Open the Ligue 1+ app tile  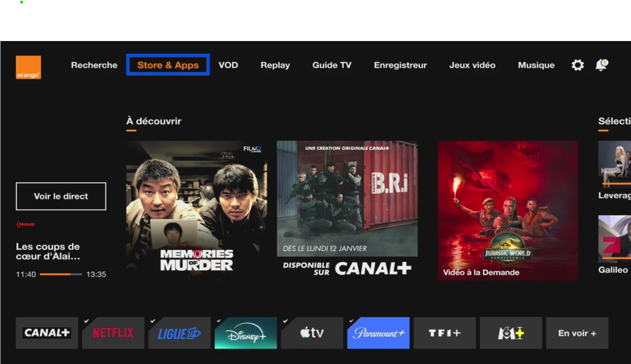click(x=179, y=333)
